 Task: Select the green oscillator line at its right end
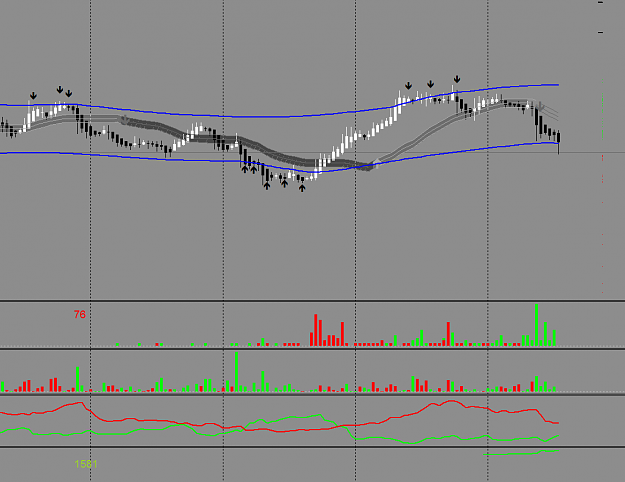coord(557,436)
